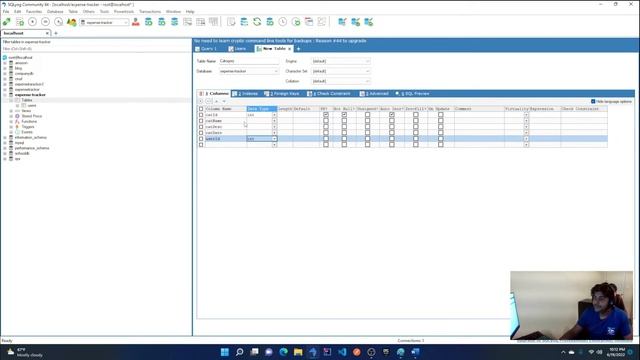Click the catDate column name cell
Screen dimensions: 640x360
click(x=225, y=133)
